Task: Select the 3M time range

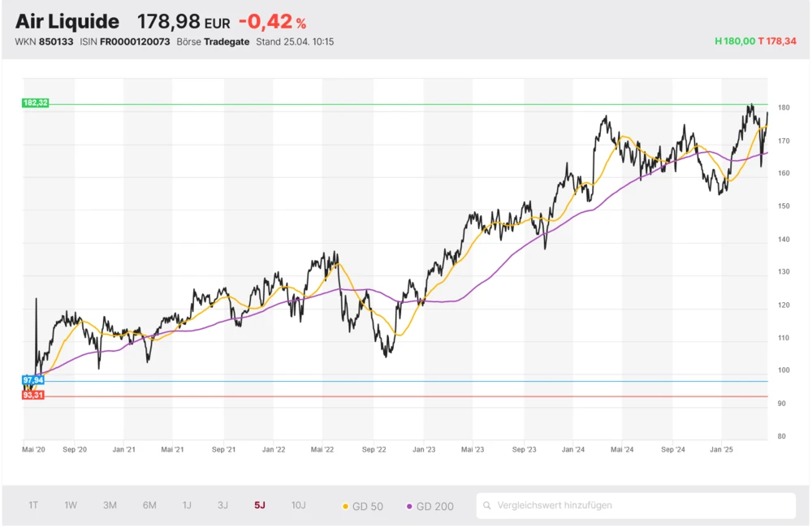Action: (110, 505)
